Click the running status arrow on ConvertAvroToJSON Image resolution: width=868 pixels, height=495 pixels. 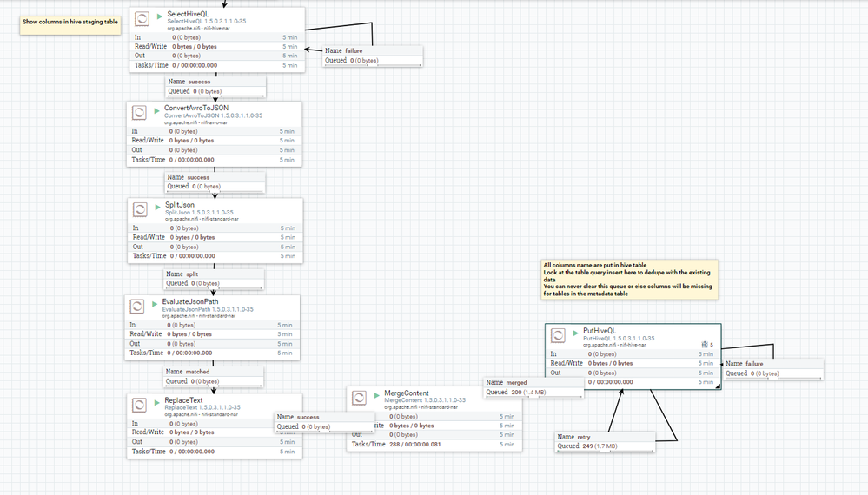pos(156,110)
